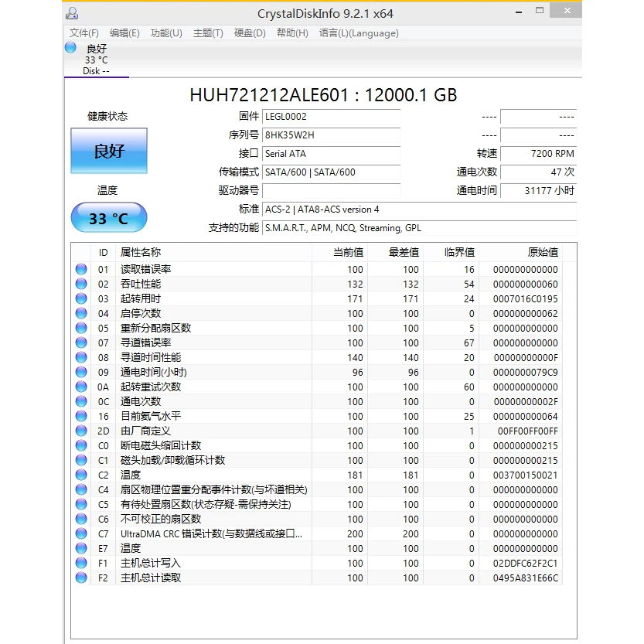644x644 pixels.
Task: Click status orb for attribute C5 有待处置扇区数
Action: (x=81, y=504)
